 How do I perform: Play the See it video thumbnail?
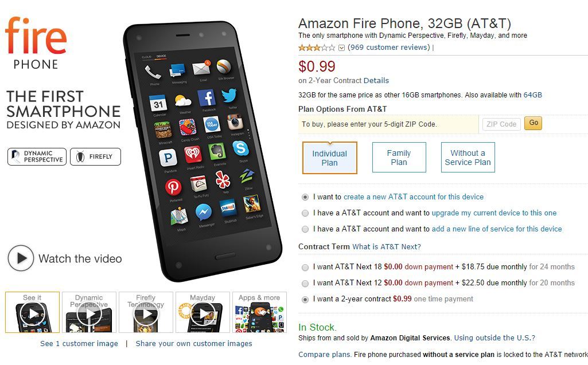point(32,312)
